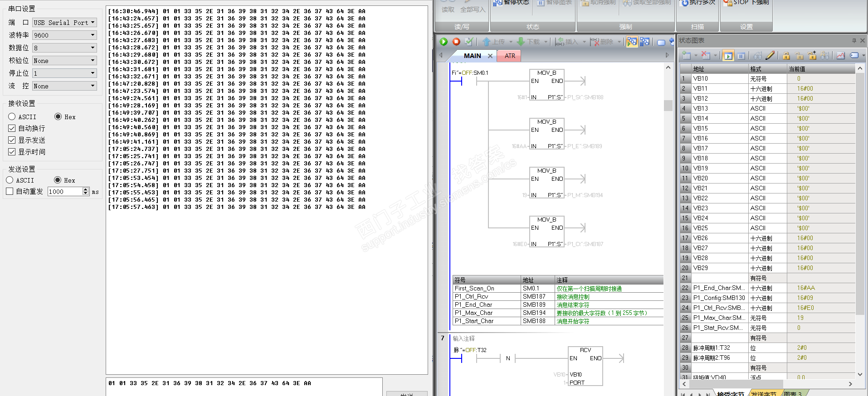The width and height of the screenshot is (868, 396).
Task: Click the Compile checkmark icon in editor toolbar
Action: 469,42
